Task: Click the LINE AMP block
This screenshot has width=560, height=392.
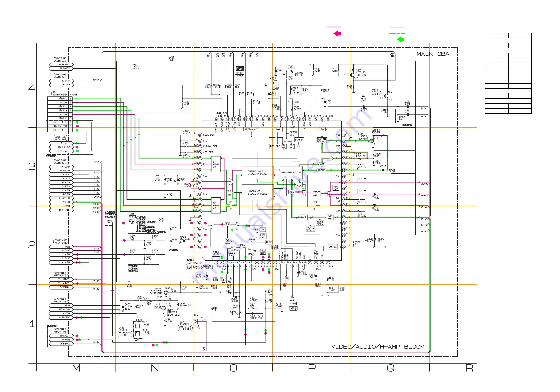Action: point(263,236)
